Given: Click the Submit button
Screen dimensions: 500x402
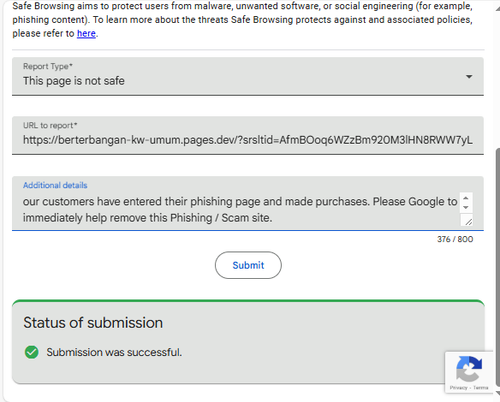Looking at the screenshot, I should click(x=248, y=265).
